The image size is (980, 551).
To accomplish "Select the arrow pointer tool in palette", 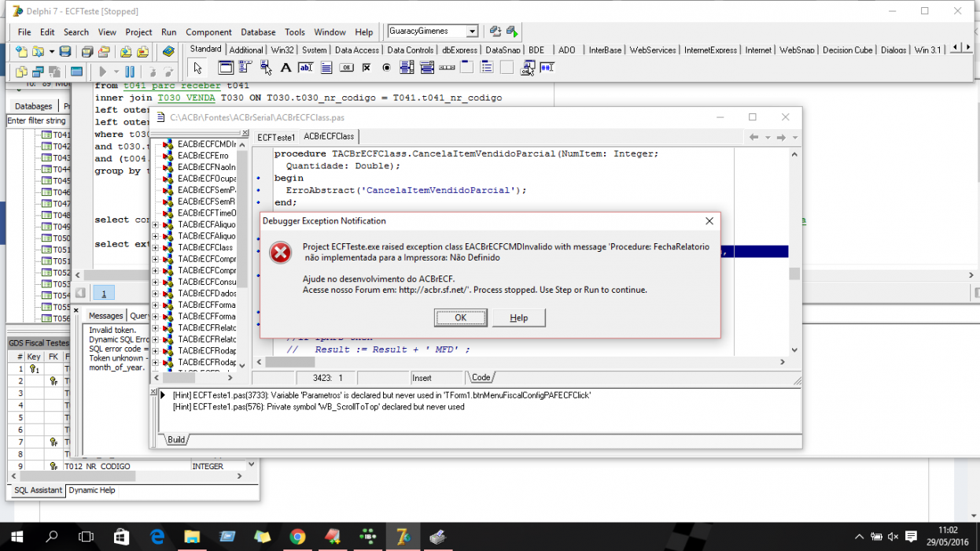I will tap(198, 68).
